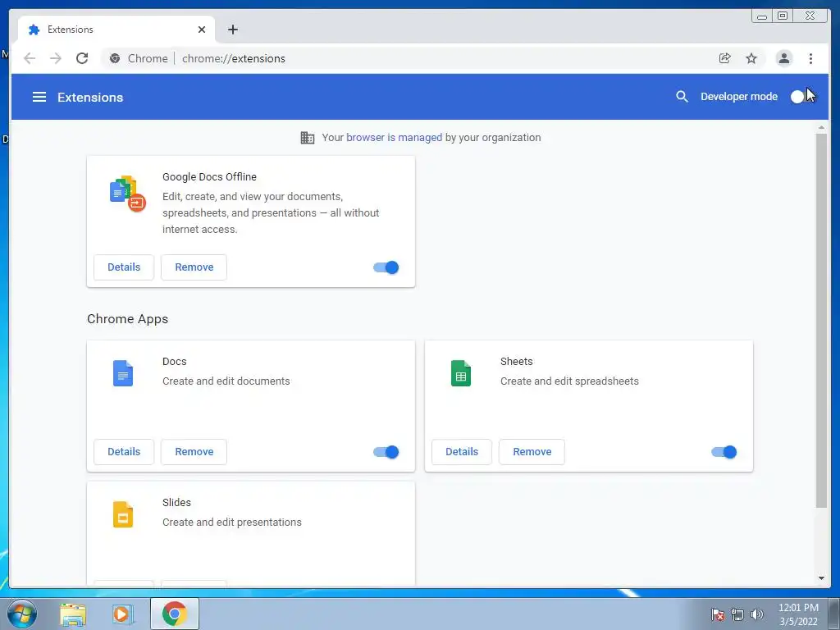Reload the extensions page

click(82, 58)
